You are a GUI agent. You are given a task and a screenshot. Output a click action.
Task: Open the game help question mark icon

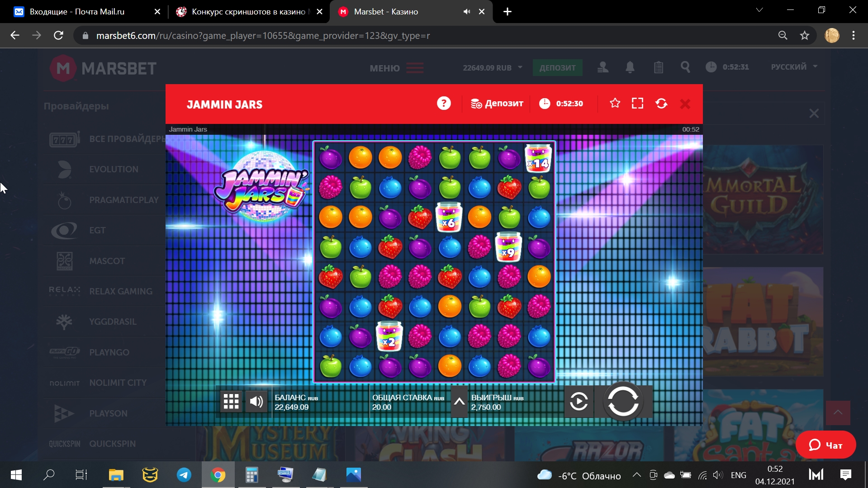444,104
